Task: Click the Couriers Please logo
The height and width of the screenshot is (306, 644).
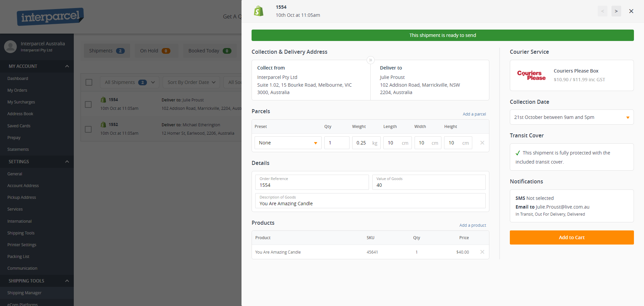Action: 531,75
